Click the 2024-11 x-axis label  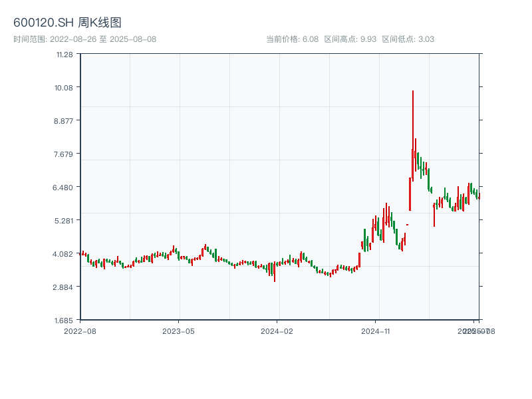pos(375,331)
